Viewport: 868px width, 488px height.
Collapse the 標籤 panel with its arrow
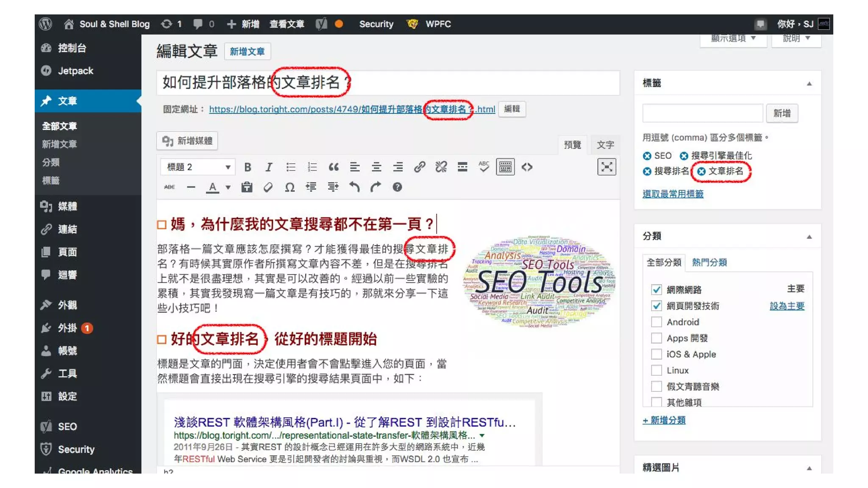click(x=809, y=83)
